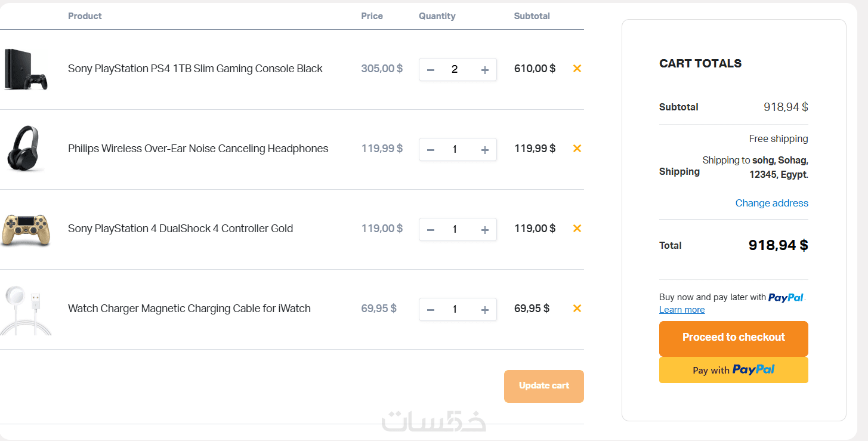The width and height of the screenshot is (868, 441).
Task: Remove the Watch Charger cable item
Action: [577, 309]
